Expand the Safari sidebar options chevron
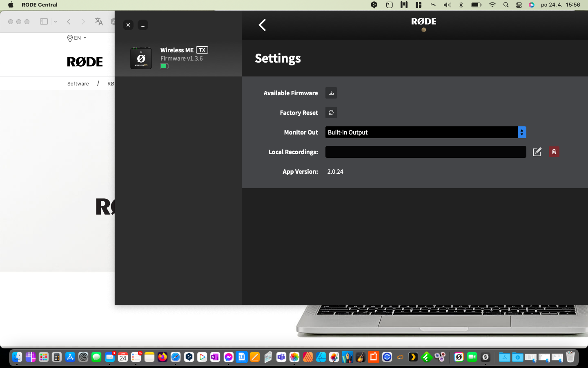The image size is (588, 368). click(56, 22)
